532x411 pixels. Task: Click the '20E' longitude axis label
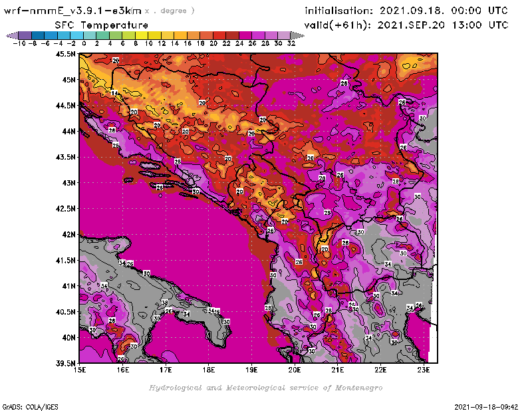[x=295, y=370]
